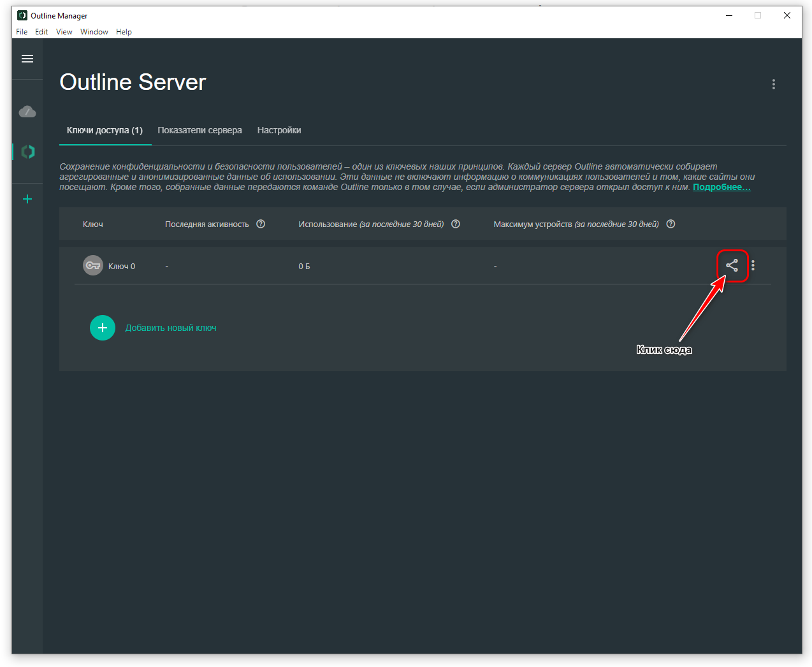Switch to Настройки tab

(279, 130)
